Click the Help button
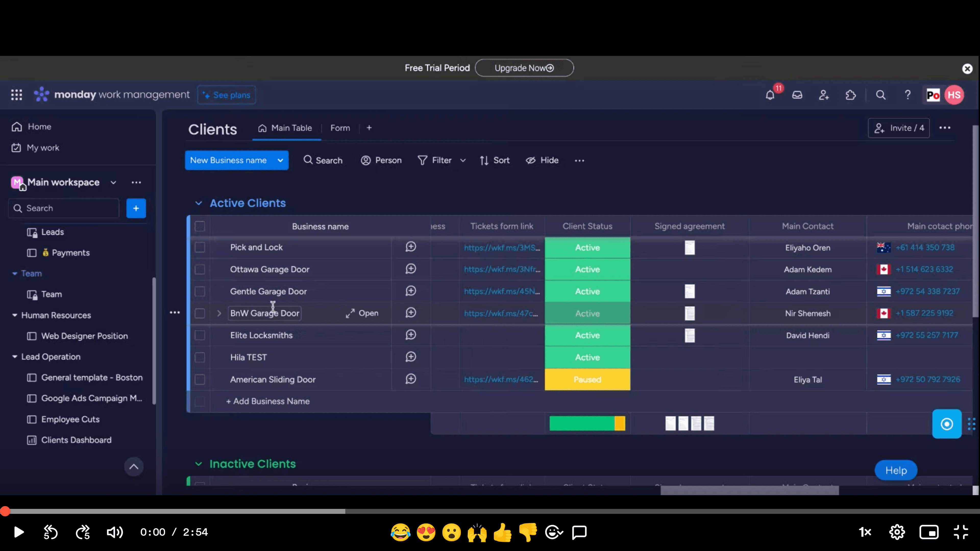The image size is (980, 551). coord(896,470)
